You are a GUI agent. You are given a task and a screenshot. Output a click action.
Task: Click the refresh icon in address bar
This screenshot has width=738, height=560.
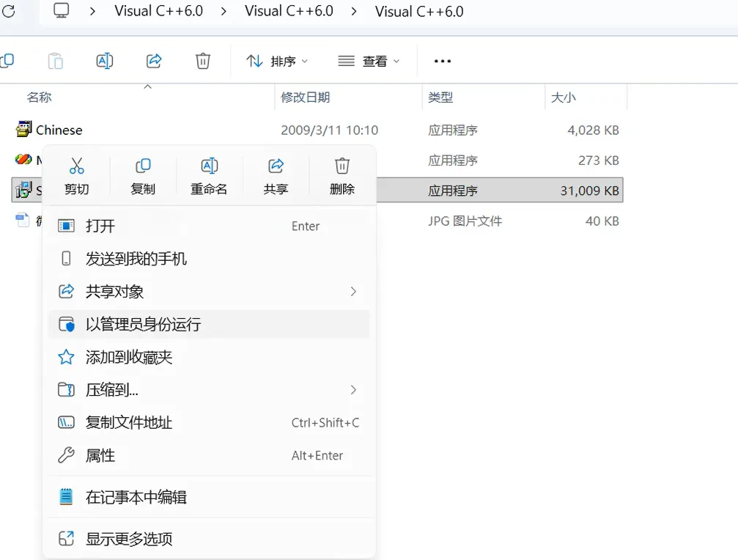8,11
